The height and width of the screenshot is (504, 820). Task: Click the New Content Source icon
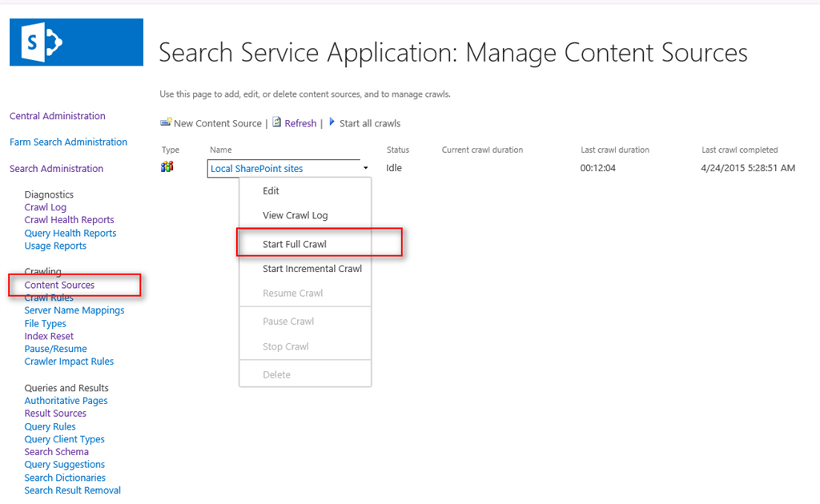166,122
